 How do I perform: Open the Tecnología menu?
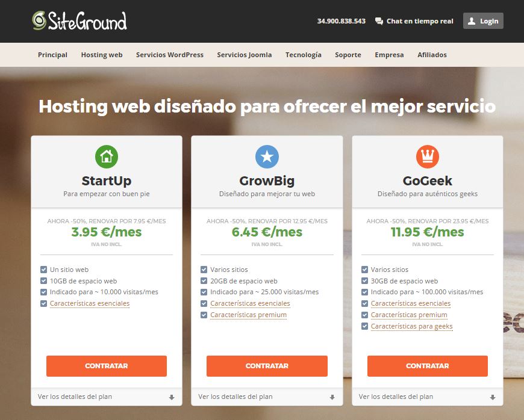pos(304,55)
